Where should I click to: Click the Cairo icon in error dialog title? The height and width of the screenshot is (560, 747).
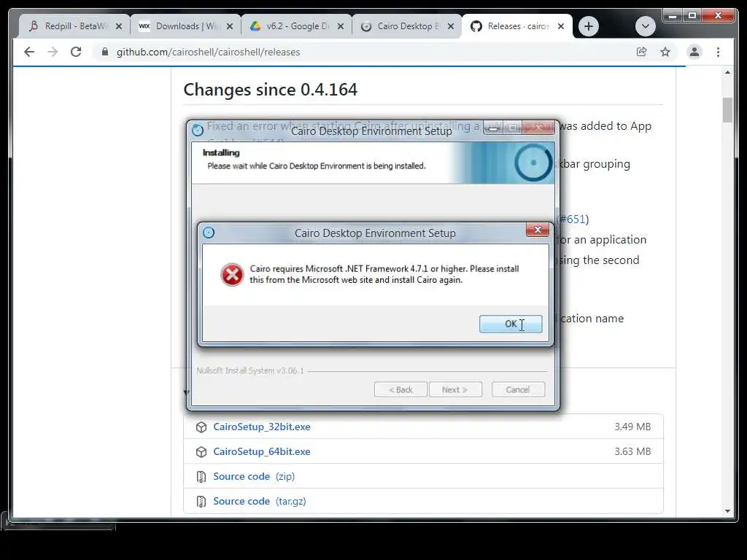pyautogui.click(x=209, y=233)
